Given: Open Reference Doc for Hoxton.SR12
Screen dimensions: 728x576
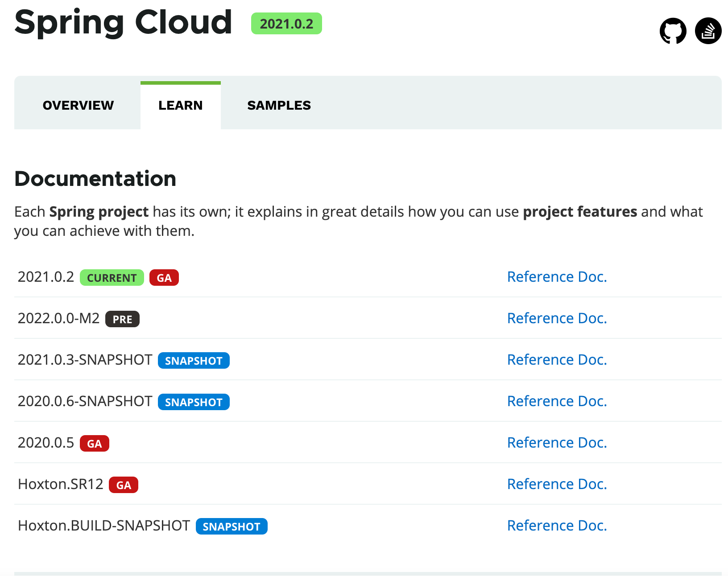Looking at the screenshot, I should 557,484.
